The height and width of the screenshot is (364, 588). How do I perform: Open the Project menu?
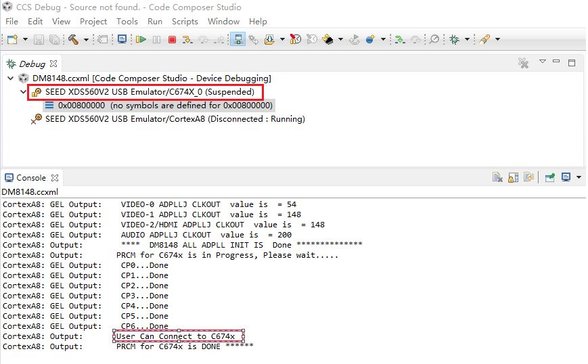point(93,22)
